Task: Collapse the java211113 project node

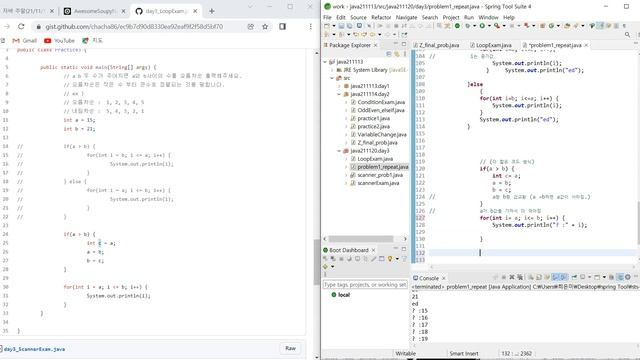Action: coord(325,62)
